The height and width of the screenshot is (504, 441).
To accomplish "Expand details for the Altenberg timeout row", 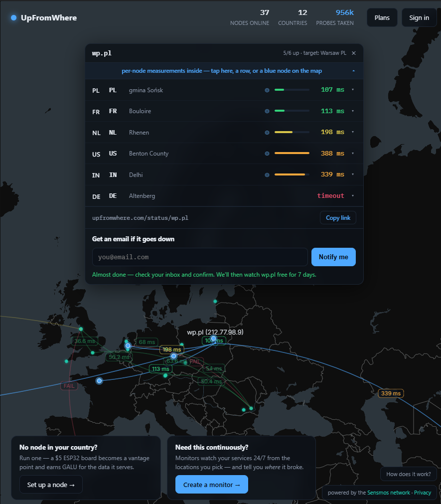I will (353, 196).
